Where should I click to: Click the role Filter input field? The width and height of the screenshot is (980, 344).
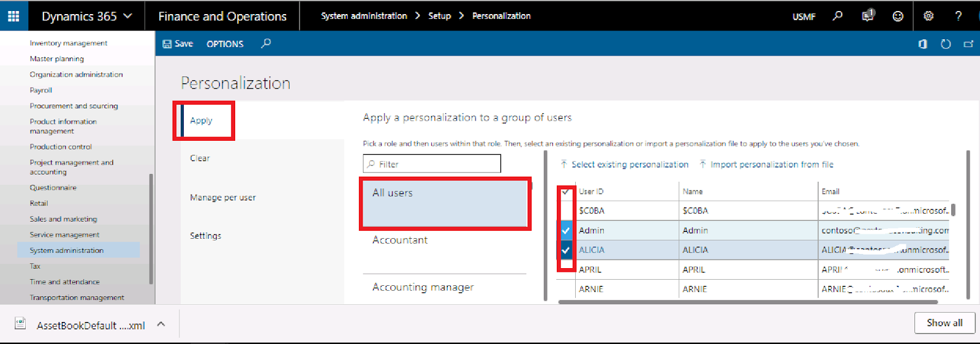(432, 164)
